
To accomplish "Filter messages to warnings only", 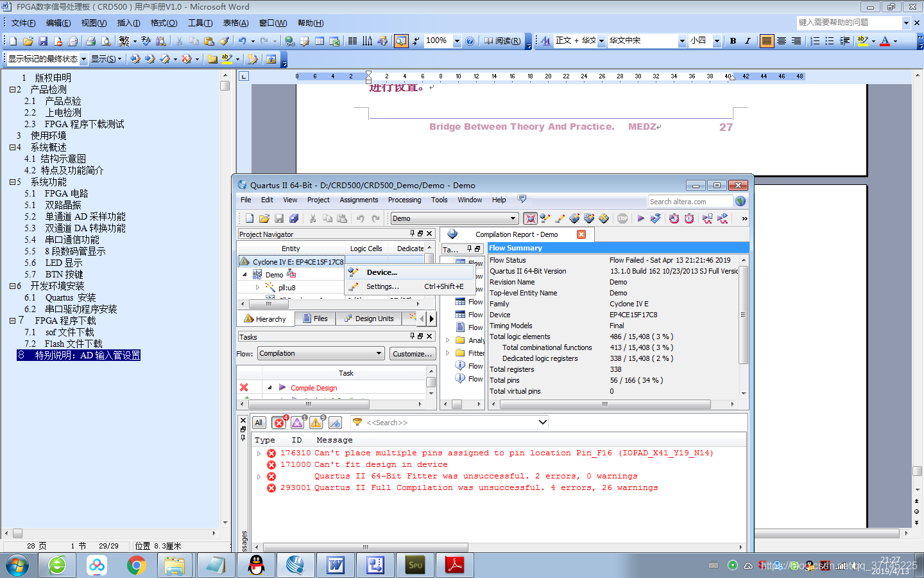I will point(316,423).
